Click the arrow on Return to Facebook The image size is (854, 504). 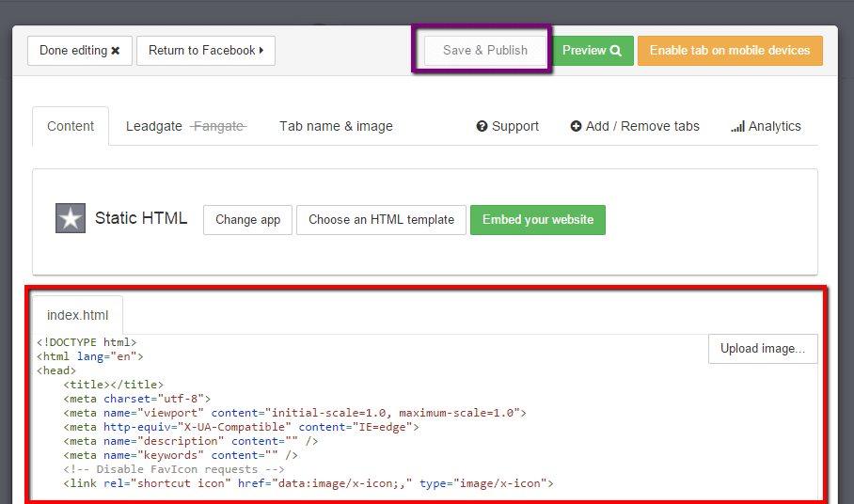point(261,51)
